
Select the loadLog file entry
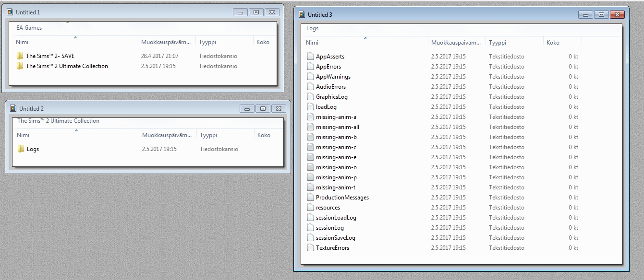coord(326,107)
